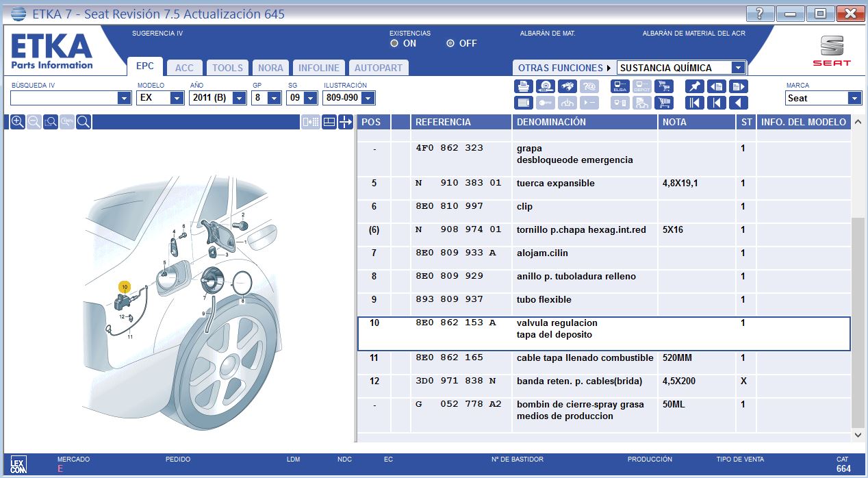868x478 pixels.
Task: Click the OTRAS FUNCIONES button
Action: click(x=564, y=68)
